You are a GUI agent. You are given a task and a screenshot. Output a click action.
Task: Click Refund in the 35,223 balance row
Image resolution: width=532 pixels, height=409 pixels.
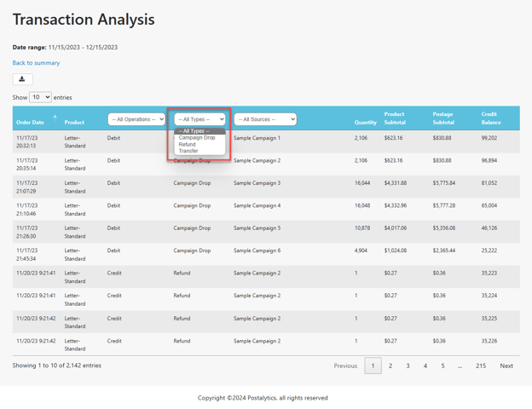182,274
